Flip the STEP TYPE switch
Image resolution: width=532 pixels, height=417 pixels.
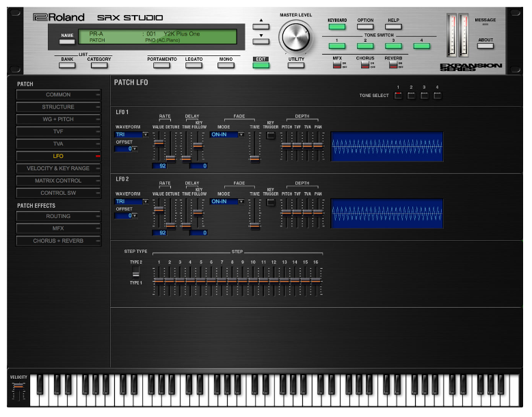tap(135, 272)
